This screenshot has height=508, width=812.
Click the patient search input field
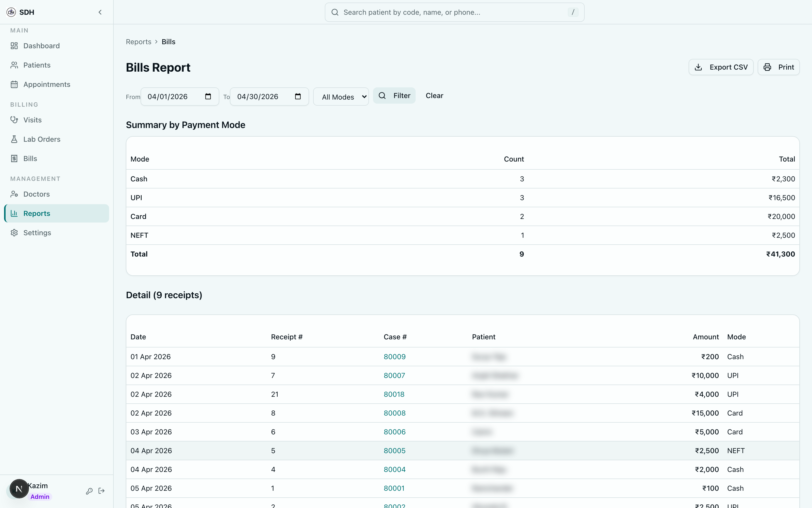point(454,12)
